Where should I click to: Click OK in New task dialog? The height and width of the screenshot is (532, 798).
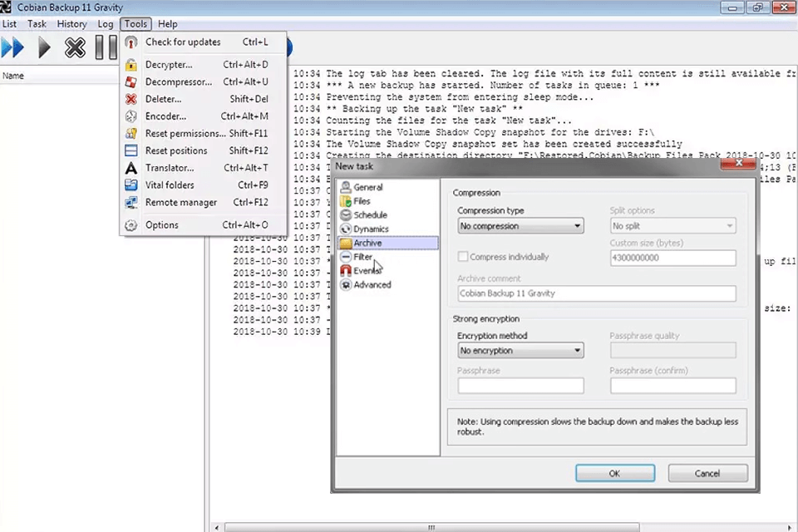615,473
